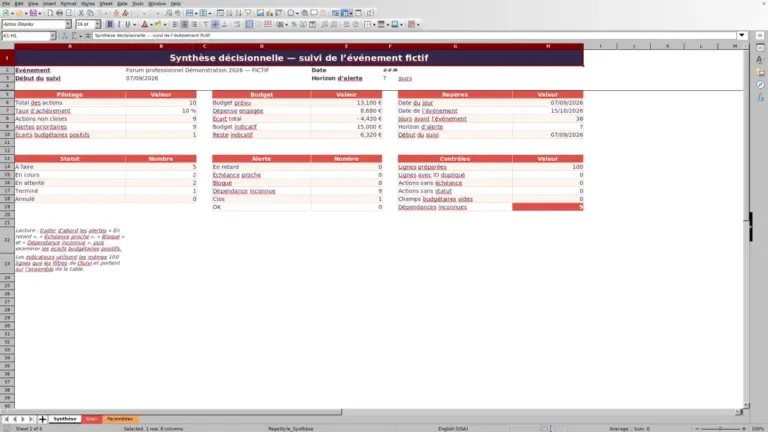The image size is (768, 432).
Task: Open the font name dropdown
Action: [68, 24]
